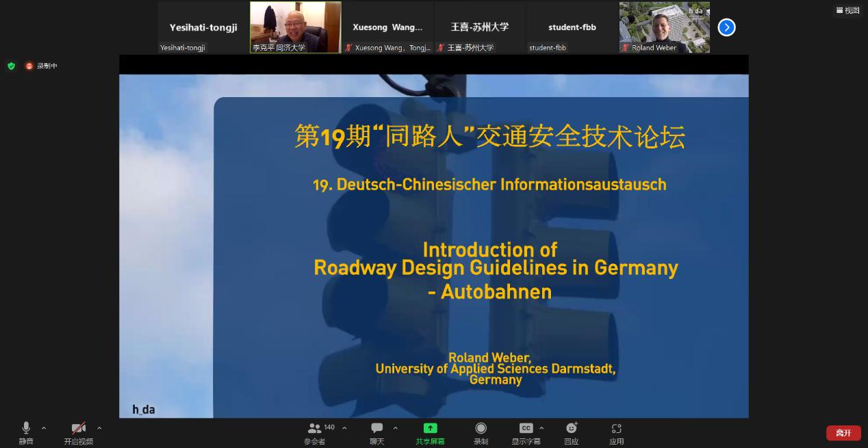Turn on video with 开启视频 camera icon
This screenshot has height=448, width=868.
(79, 428)
